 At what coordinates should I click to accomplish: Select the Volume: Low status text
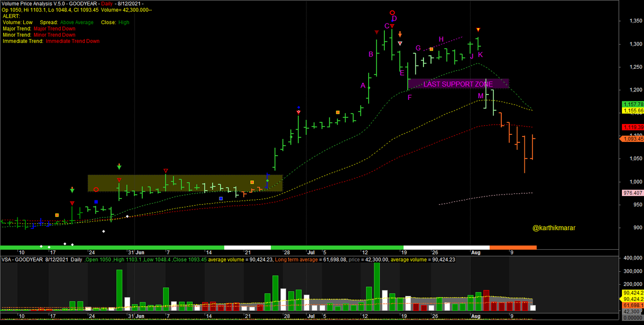[x=17, y=23]
